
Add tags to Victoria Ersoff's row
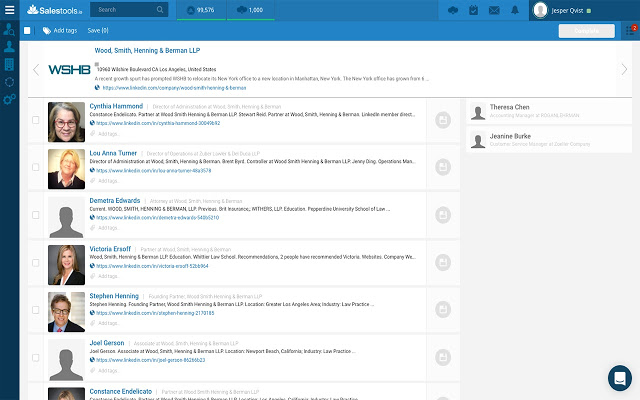click(x=108, y=276)
